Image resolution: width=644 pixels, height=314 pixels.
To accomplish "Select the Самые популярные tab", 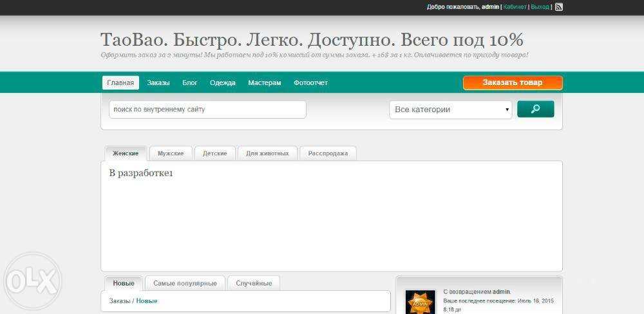I will 185,283.
